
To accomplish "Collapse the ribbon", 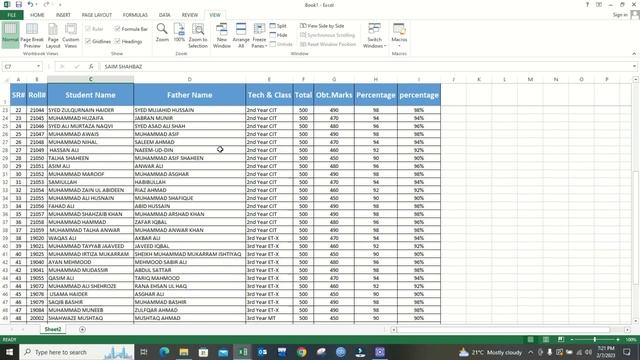I will click(634, 53).
